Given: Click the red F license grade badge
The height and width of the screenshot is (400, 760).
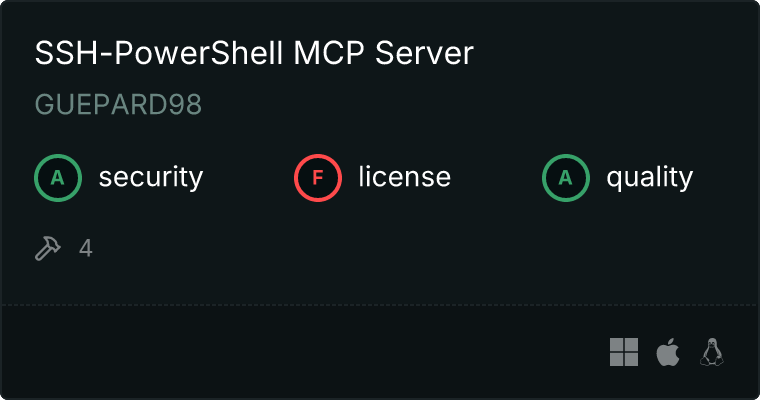Looking at the screenshot, I should (x=317, y=177).
